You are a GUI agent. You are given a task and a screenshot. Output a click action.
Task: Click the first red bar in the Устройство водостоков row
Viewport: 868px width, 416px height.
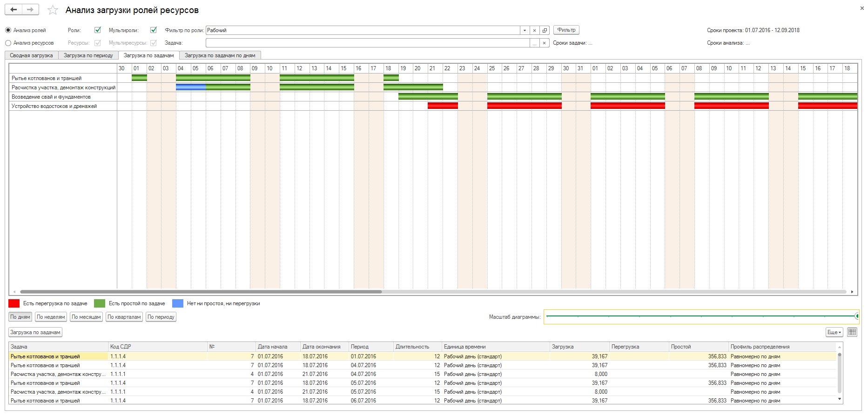pos(443,106)
